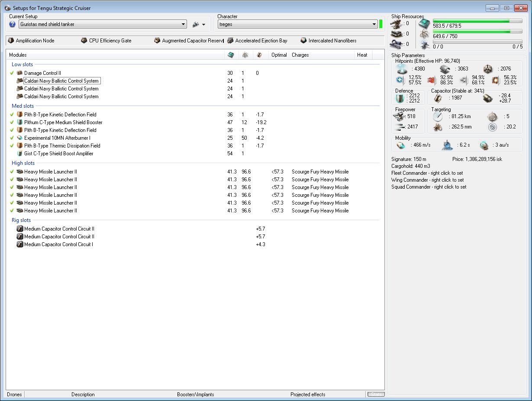
Task: Sort by the Optimal column header
Action: tap(279, 55)
